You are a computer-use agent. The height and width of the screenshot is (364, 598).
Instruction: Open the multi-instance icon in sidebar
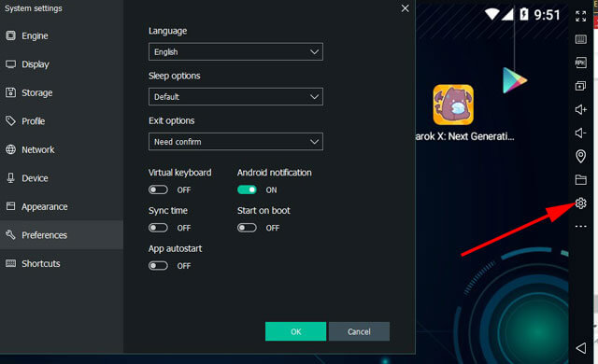point(580,86)
